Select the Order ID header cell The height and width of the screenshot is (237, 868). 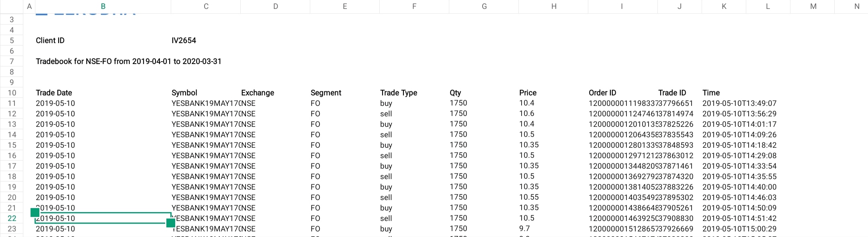tap(602, 93)
